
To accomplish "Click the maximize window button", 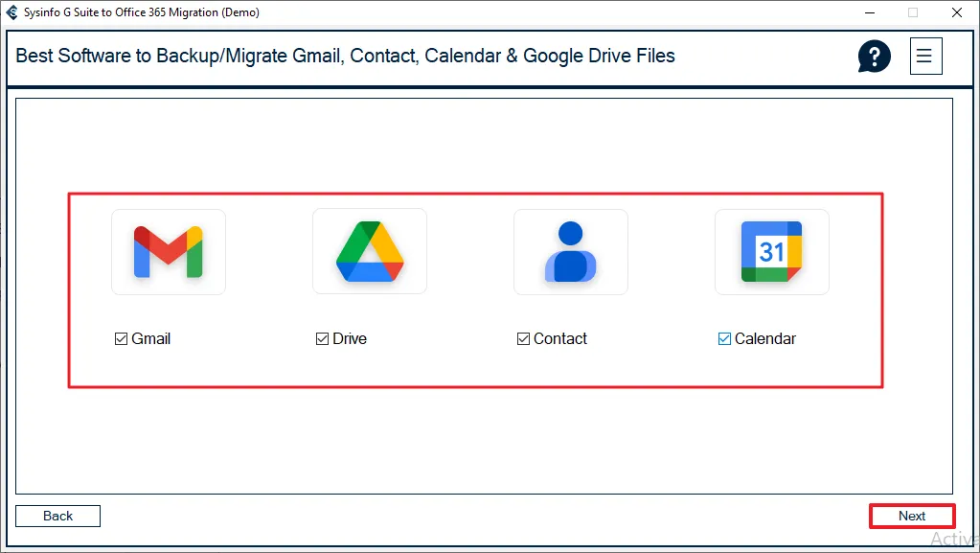I will click(x=913, y=12).
